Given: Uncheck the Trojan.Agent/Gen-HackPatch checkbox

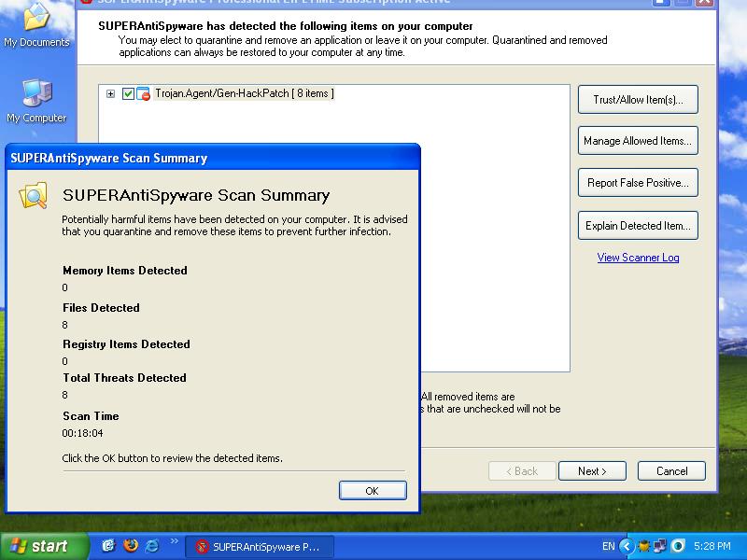Looking at the screenshot, I should (x=128, y=93).
